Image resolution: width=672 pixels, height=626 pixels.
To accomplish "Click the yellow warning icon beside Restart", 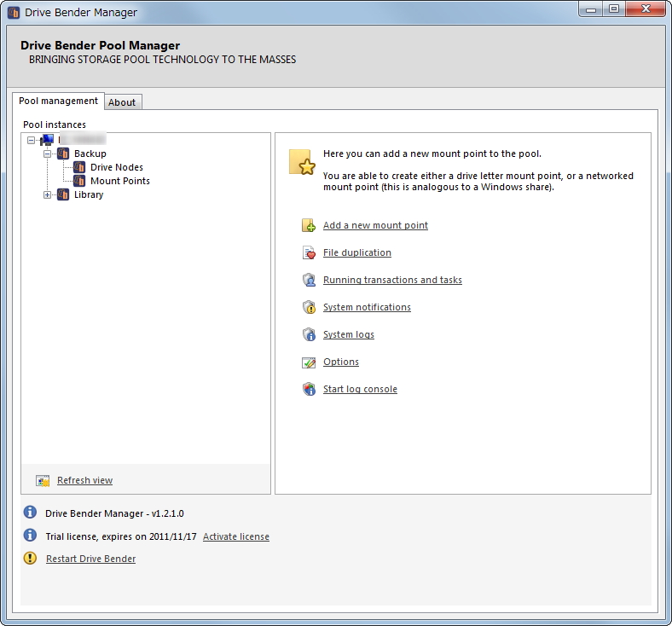I will (30, 558).
